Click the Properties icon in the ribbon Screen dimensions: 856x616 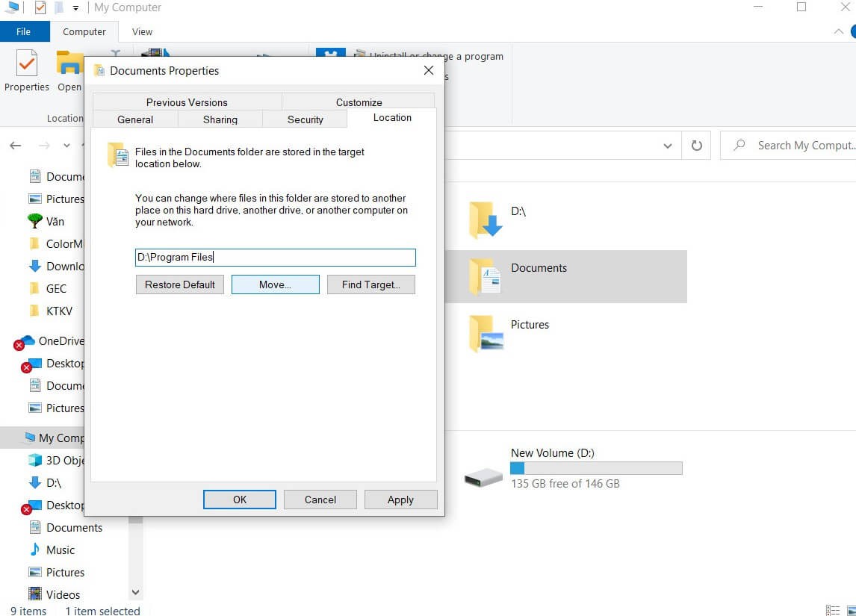coord(26,67)
